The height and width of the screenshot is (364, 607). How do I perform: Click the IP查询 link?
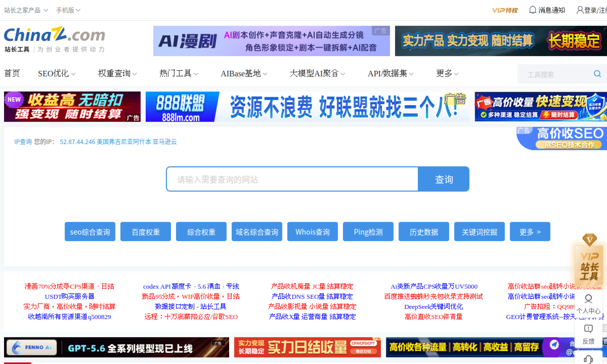pyautogui.click(x=23, y=142)
